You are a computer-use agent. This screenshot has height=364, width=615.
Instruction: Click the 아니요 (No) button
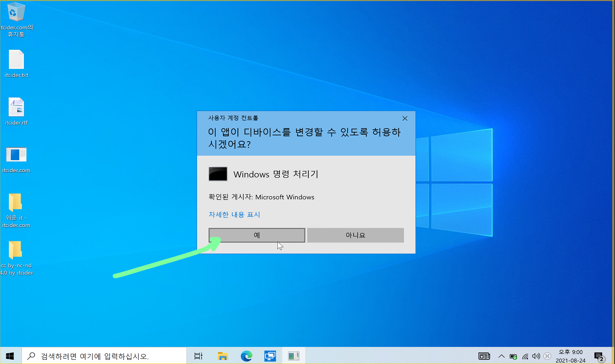pyautogui.click(x=355, y=235)
